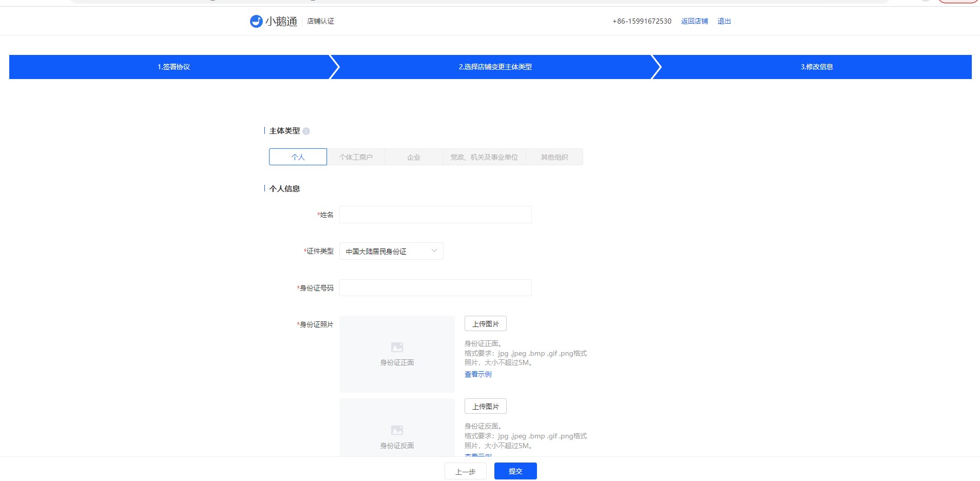
Task: Click the 店铺认证 header text
Action: coord(321,21)
